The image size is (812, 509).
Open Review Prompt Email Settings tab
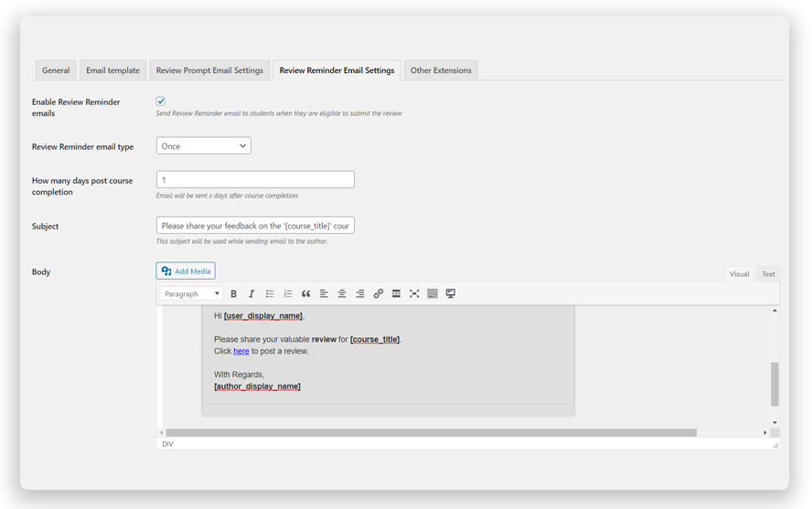click(x=209, y=70)
